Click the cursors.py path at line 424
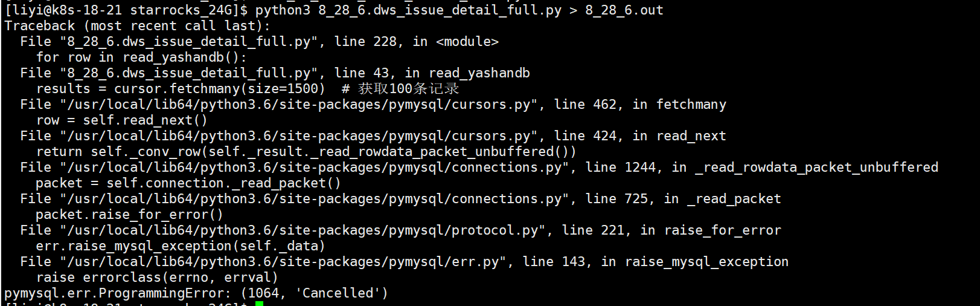This screenshot has height=306, width=980. pos(299,136)
